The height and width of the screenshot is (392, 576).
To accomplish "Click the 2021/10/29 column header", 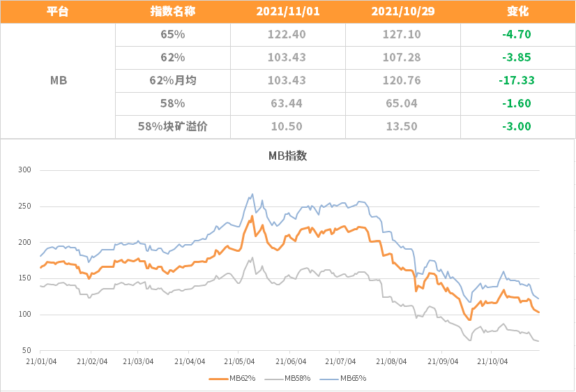I will click(x=403, y=11).
